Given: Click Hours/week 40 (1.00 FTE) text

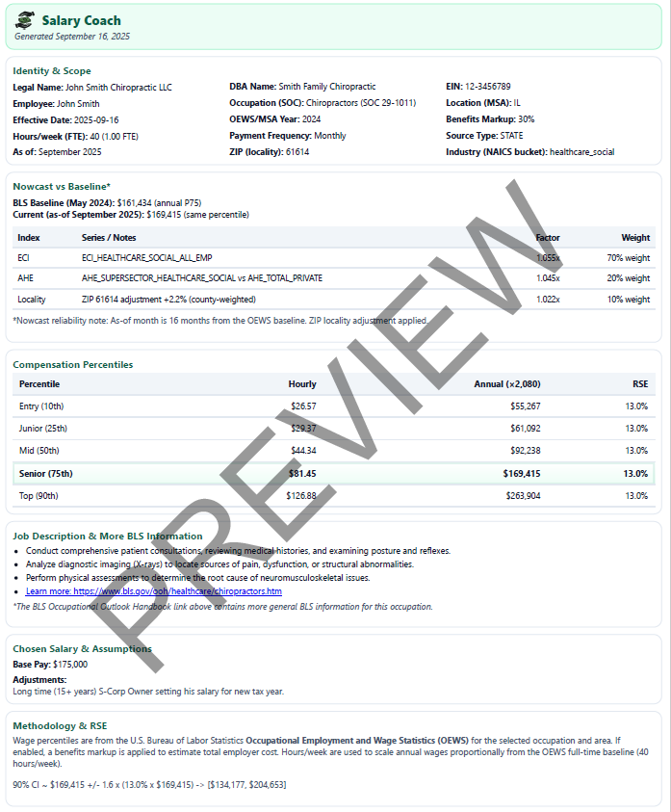Looking at the screenshot, I should [x=76, y=137].
